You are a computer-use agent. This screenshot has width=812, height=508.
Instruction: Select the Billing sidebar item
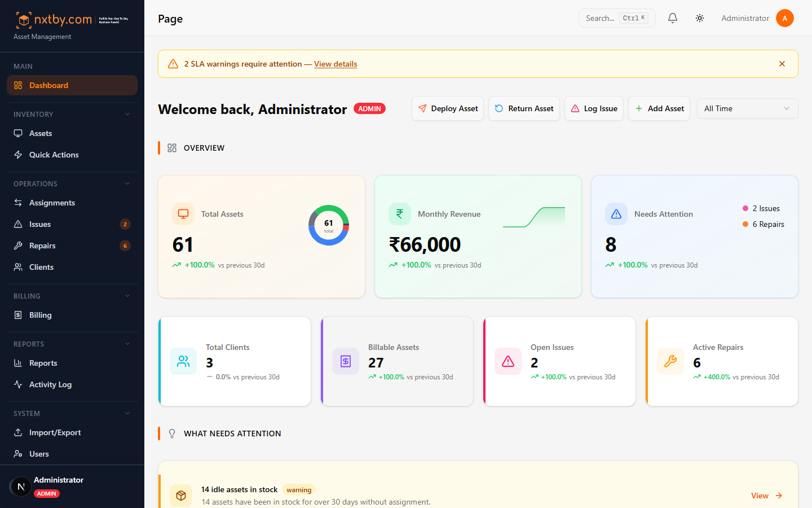pos(41,315)
